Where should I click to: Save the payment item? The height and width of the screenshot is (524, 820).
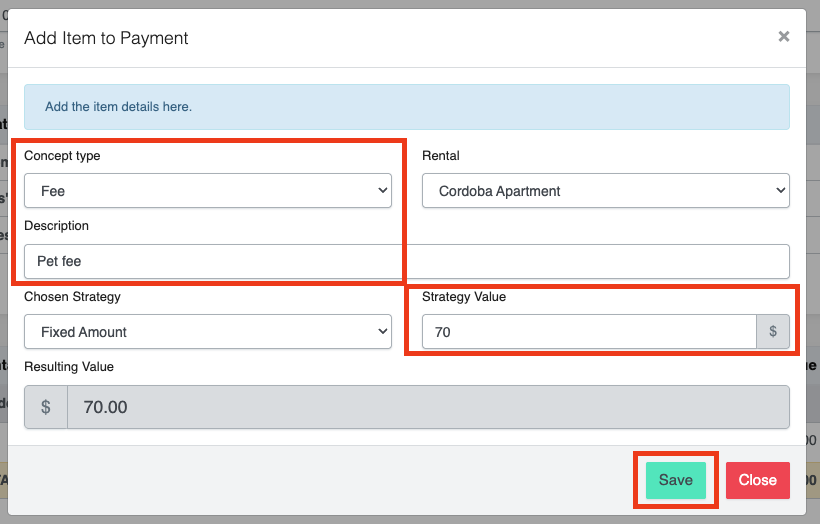coord(675,480)
